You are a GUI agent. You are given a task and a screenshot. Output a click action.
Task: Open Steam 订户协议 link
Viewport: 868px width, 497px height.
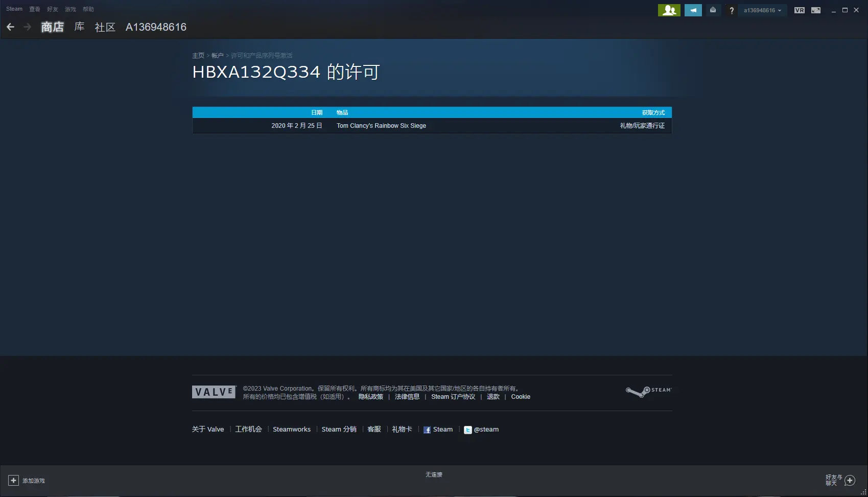tap(453, 397)
